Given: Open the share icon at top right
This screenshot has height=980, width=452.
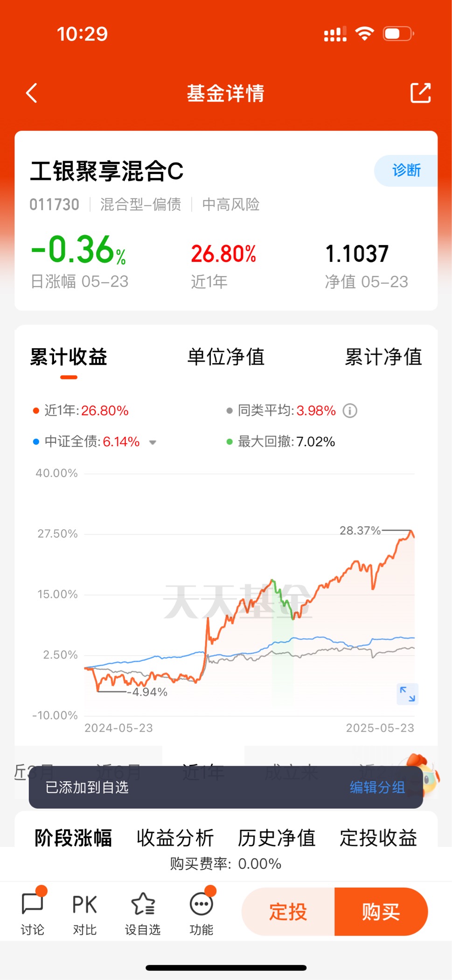Looking at the screenshot, I should point(420,93).
